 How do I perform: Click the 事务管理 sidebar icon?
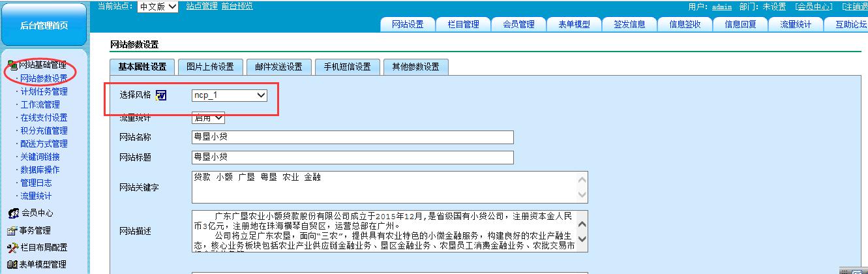point(12,231)
